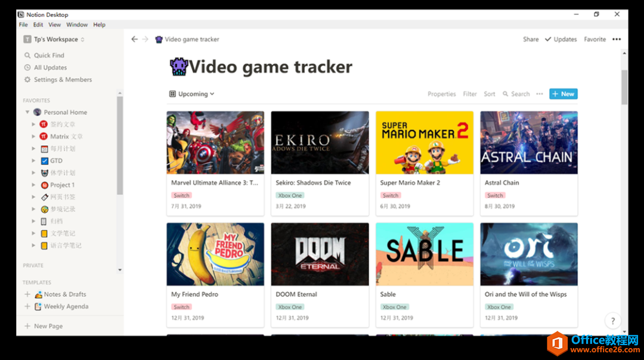Open the Tp's Workspace switcher

coord(54,39)
